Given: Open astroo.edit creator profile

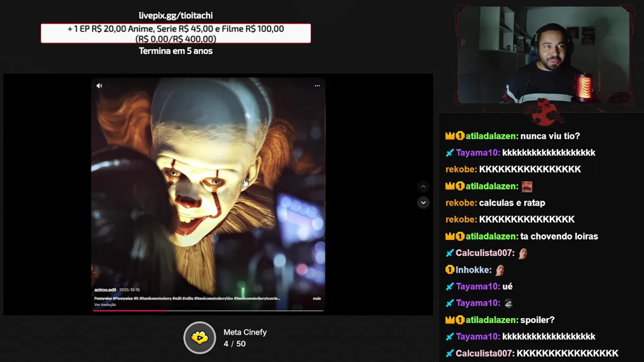Looking at the screenshot, I should pyautogui.click(x=105, y=290).
